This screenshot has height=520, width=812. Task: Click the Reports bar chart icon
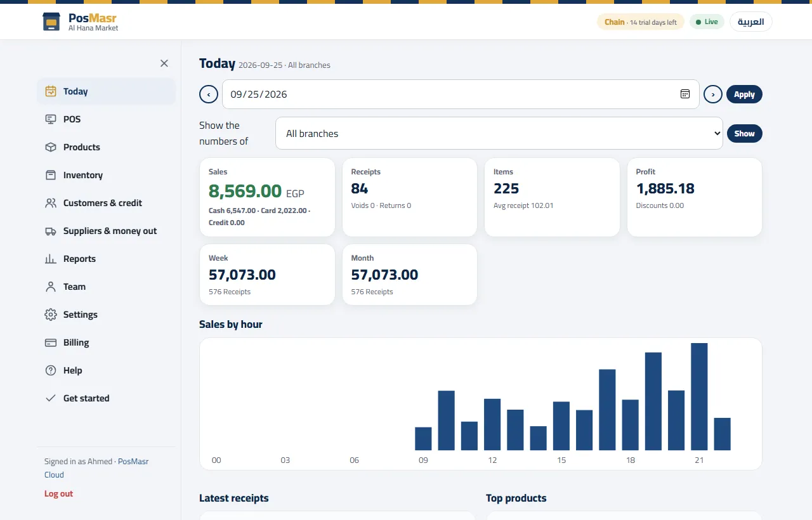tap(51, 259)
